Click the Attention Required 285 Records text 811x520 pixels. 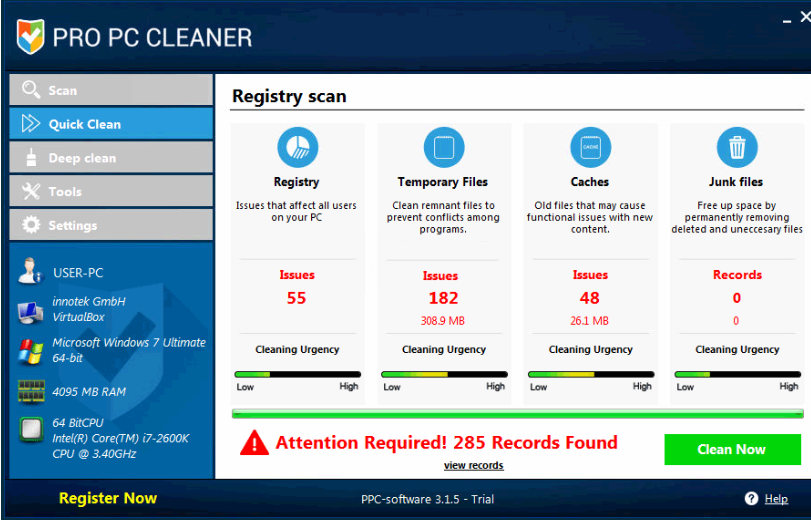pyautogui.click(x=446, y=443)
